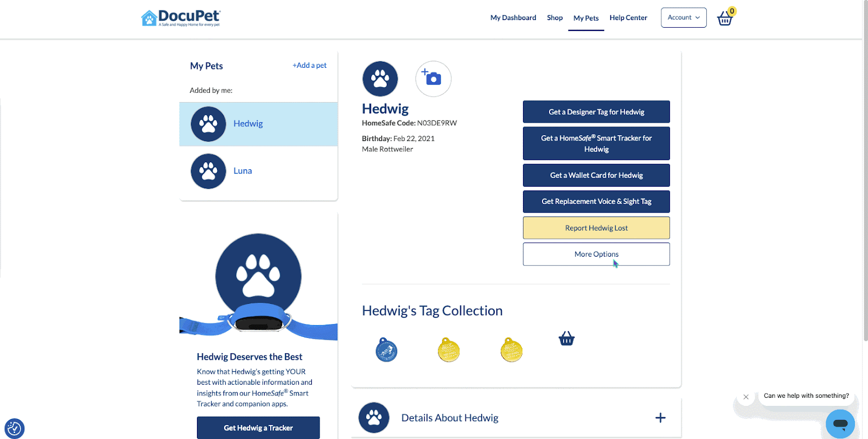Open Help Center
The image size is (868, 439).
628,18
